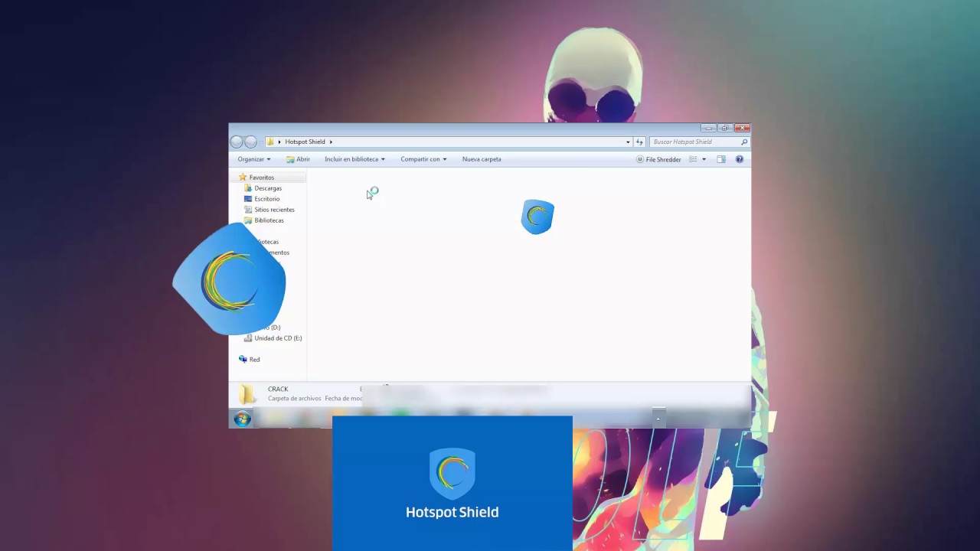Click the refresh button next to the address bar

coord(639,142)
